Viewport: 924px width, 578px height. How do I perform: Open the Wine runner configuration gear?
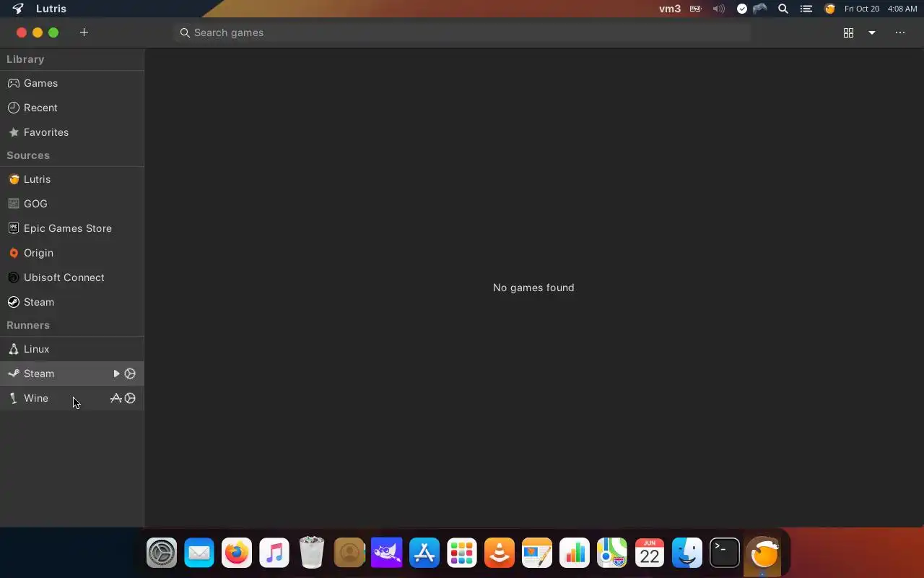130,398
